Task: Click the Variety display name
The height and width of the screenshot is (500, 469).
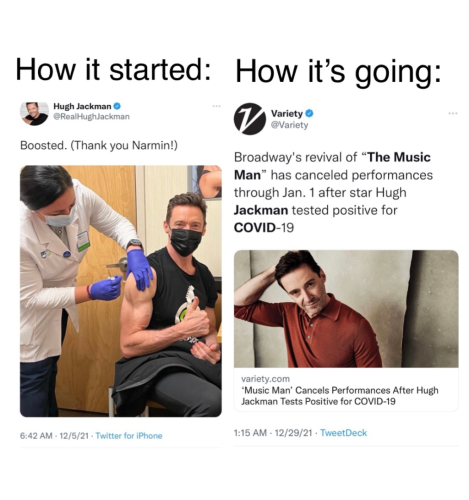Action: point(287,114)
